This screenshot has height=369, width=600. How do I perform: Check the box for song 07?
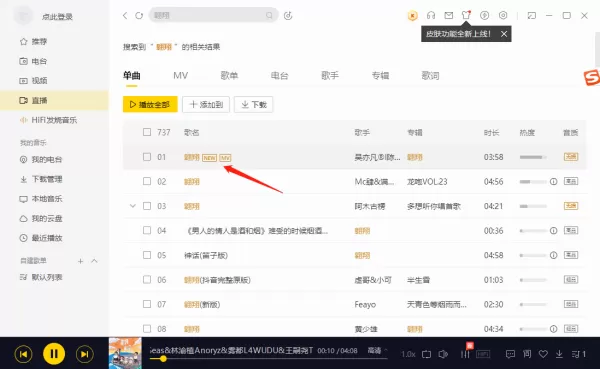147,304
